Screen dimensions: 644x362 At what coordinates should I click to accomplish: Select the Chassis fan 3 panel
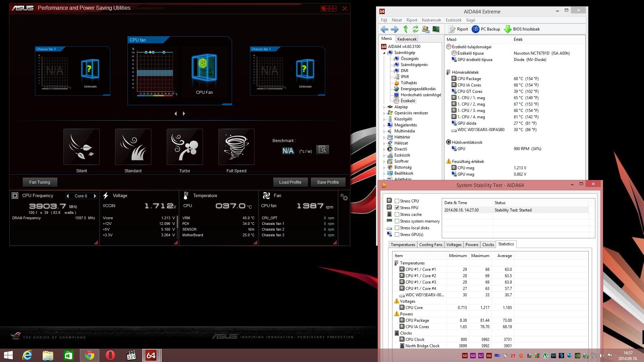(72, 71)
